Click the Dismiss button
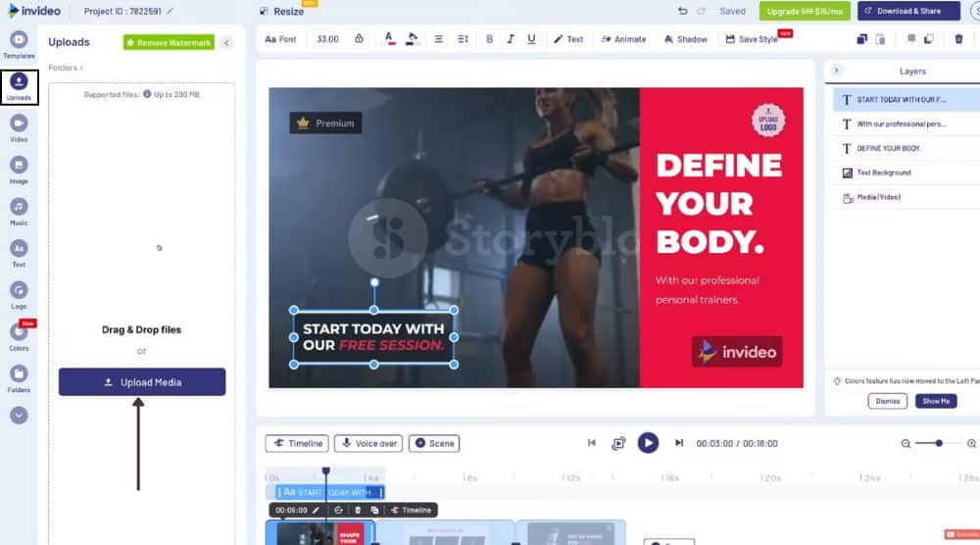The width and height of the screenshot is (980, 545). click(x=888, y=401)
